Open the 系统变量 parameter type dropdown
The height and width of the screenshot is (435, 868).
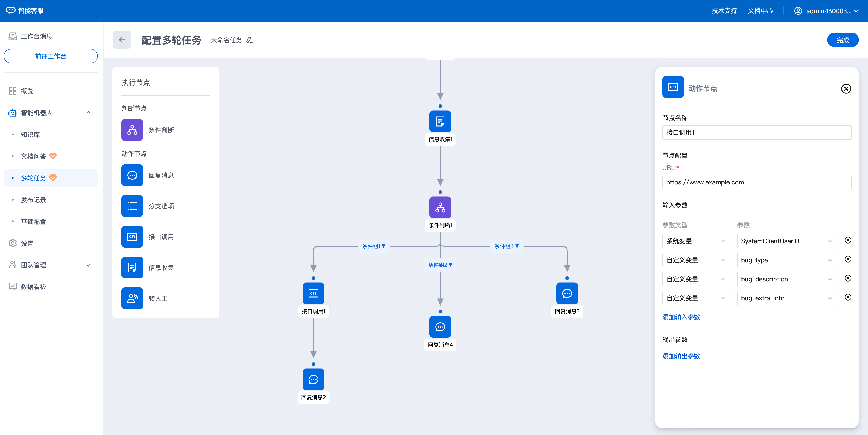click(696, 241)
